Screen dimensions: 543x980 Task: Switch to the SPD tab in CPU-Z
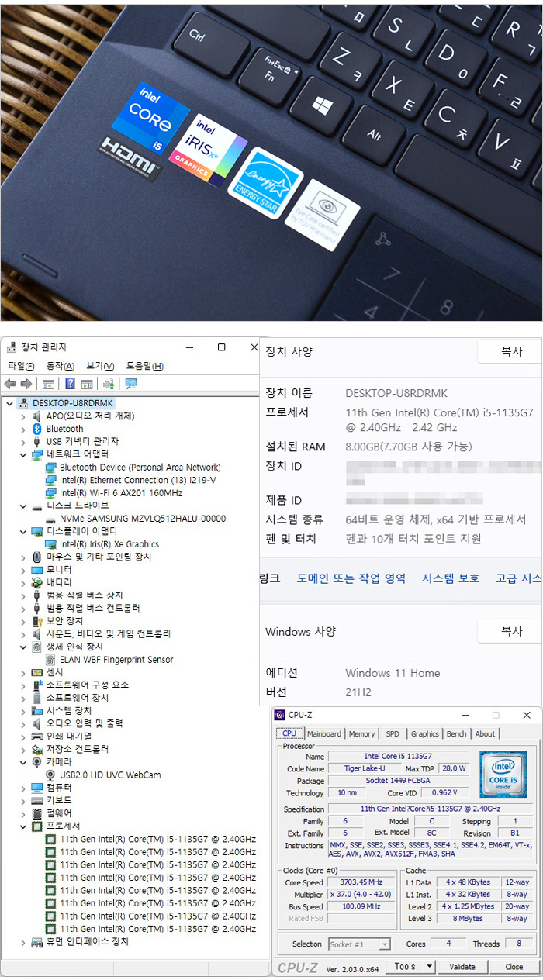click(x=393, y=733)
